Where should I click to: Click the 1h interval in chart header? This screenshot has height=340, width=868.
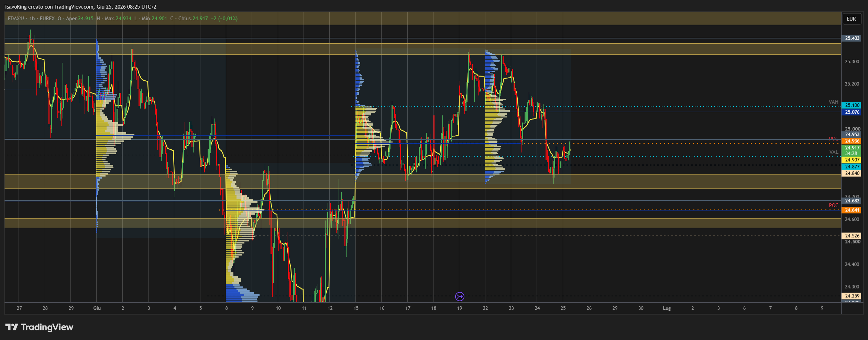(x=32, y=19)
